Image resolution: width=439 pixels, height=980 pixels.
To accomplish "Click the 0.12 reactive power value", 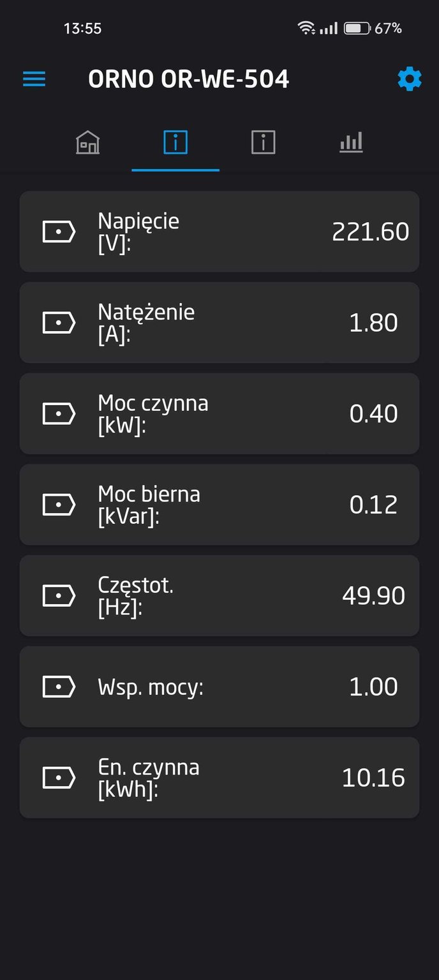I will click(373, 505).
